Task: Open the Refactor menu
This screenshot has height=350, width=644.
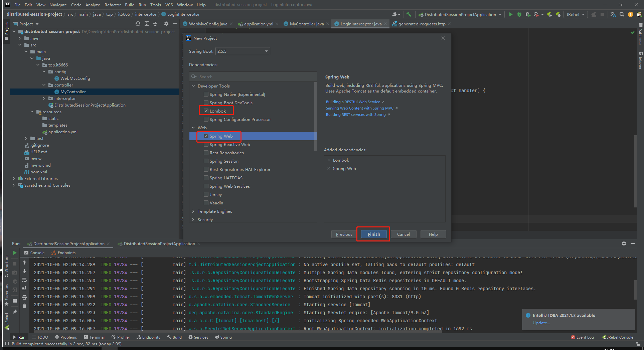Action: 113,5
